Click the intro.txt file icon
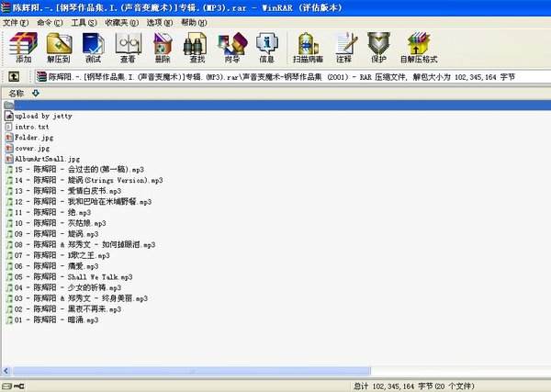This screenshot has width=551, height=392. pos(9,127)
